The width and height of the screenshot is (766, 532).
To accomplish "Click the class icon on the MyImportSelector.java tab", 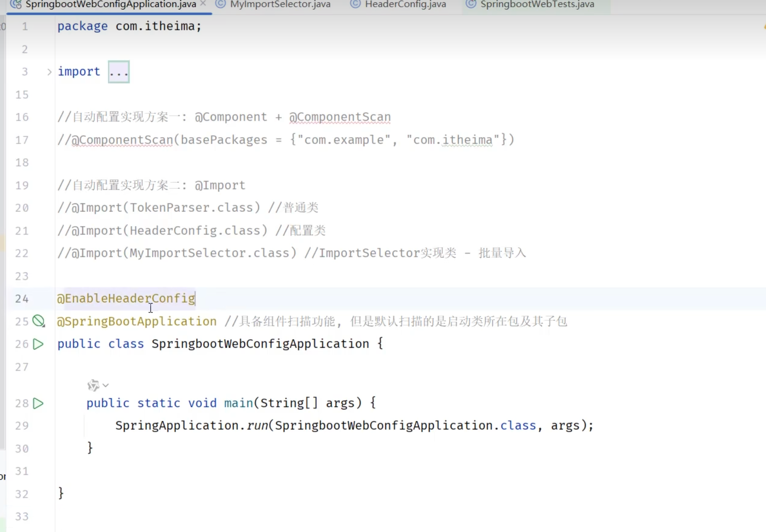I will click(x=221, y=4).
